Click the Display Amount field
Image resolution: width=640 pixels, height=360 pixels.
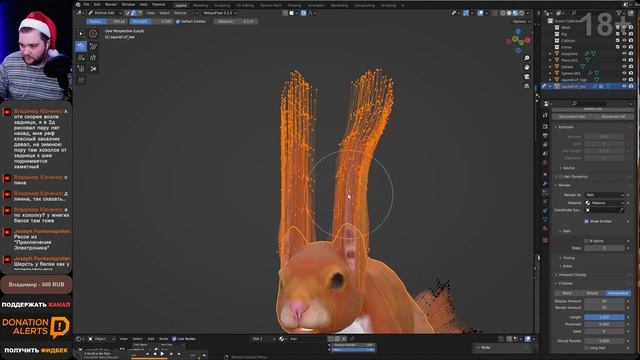tap(604, 301)
